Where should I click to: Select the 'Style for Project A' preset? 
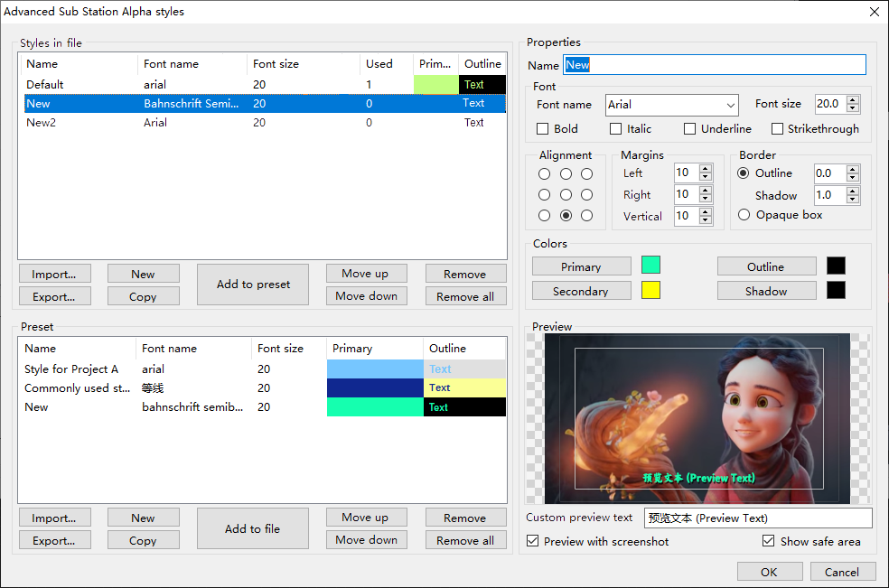pos(264,369)
